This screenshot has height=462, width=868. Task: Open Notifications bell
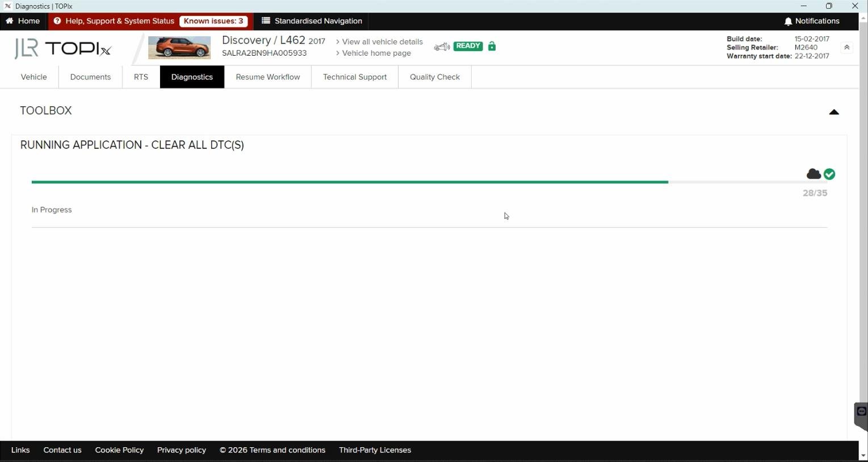(812, 21)
